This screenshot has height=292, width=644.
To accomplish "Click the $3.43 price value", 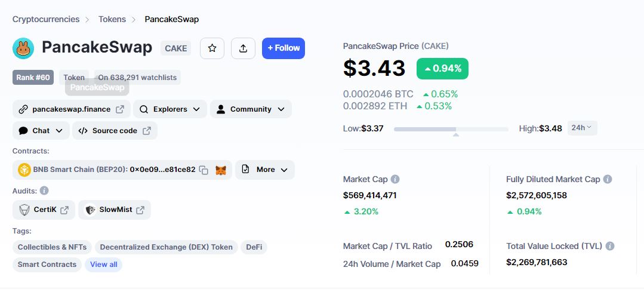I will point(374,68).
